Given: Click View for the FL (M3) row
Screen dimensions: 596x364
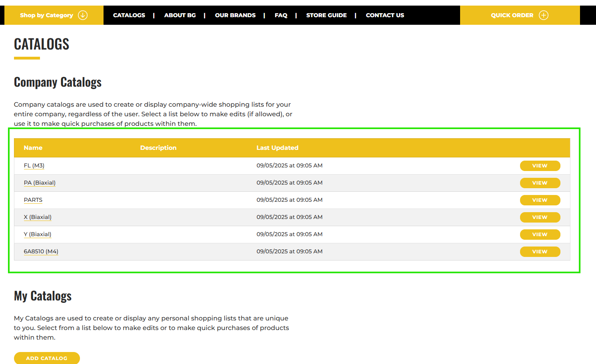Looking at the screenshot, I should tap(540, 166).
